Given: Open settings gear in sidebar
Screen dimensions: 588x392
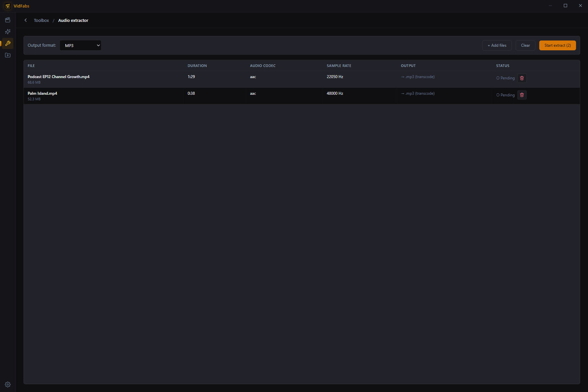Looking at the screenshot, I should point(8,384).
